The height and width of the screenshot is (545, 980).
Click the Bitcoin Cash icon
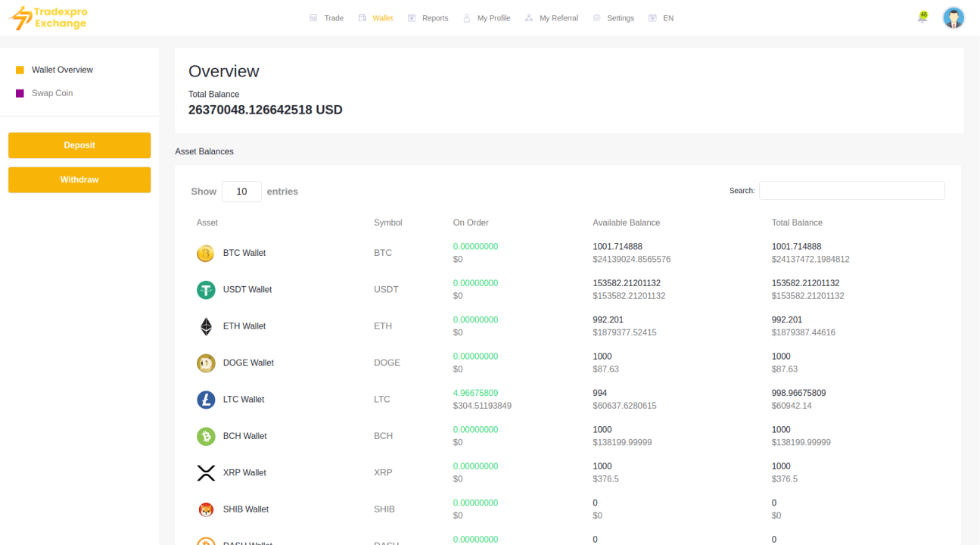click(x=205, y=436)
